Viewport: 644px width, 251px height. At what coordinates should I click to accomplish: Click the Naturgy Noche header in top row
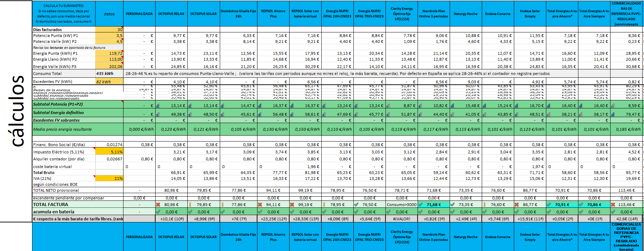coord(466,14)
